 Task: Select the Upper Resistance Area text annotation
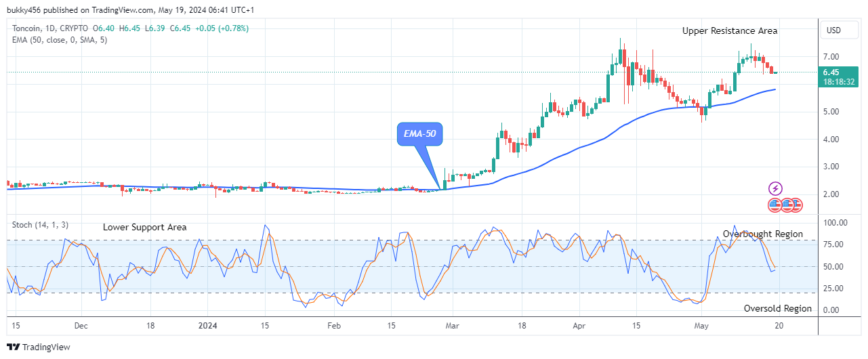coord(730,30)
